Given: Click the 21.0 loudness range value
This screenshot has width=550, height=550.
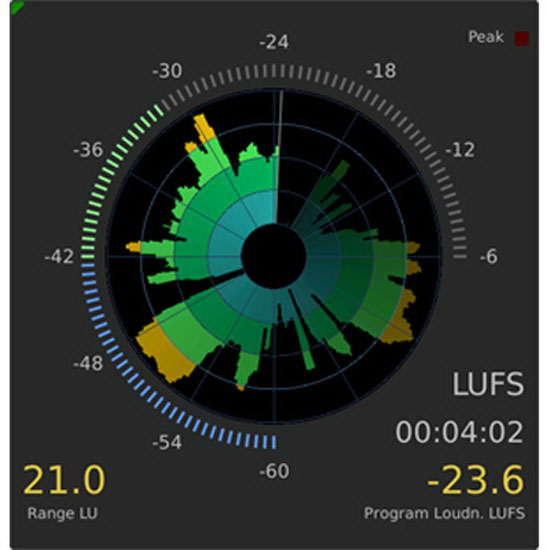Looking at the screenshot, I should pos(64,479).
